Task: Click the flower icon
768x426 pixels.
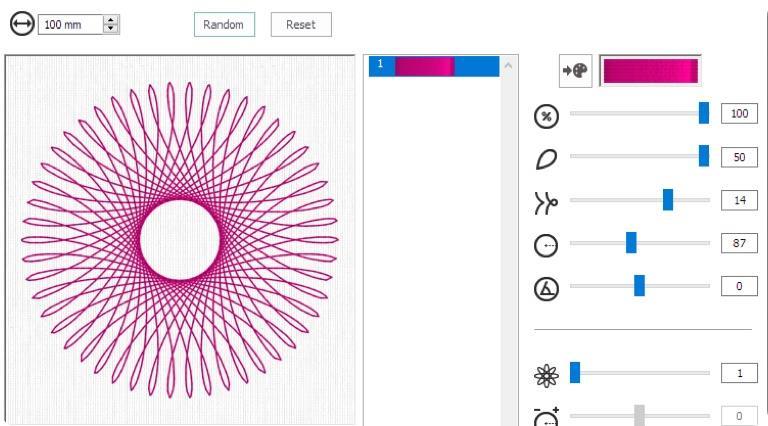Action: 546,373
